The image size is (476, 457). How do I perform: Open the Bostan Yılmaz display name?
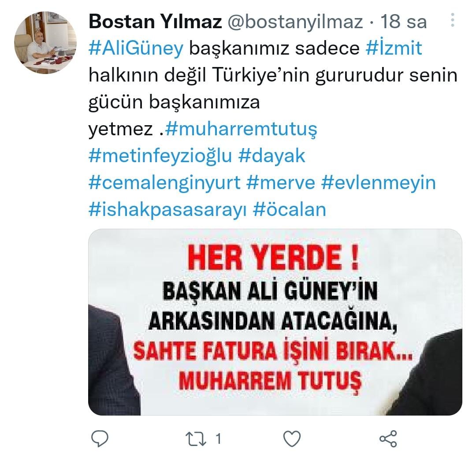(155, 22)
